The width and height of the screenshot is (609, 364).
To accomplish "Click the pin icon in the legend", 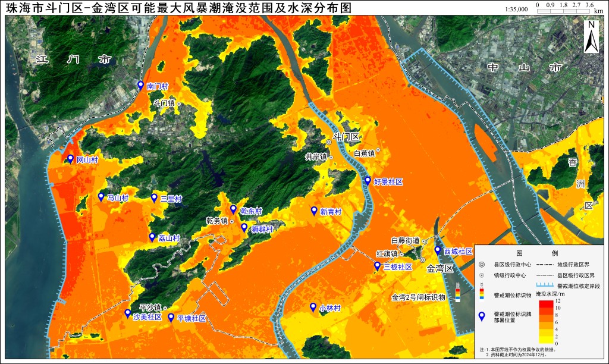I will click(482, 316).
